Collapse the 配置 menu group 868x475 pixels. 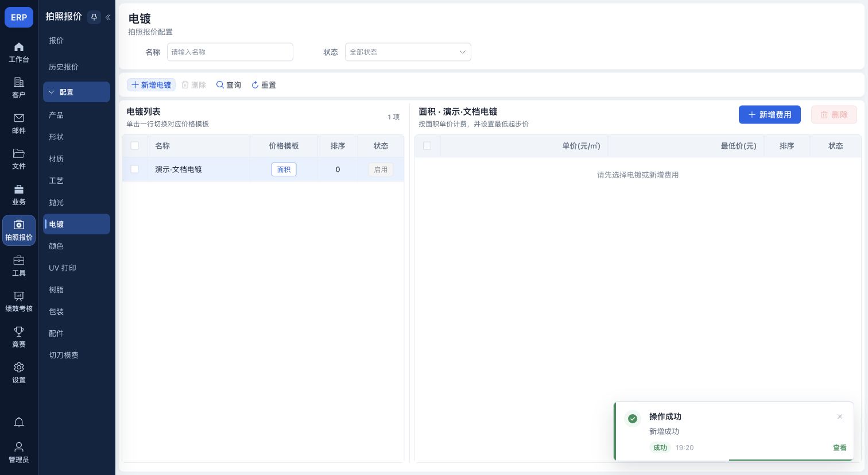76,92
